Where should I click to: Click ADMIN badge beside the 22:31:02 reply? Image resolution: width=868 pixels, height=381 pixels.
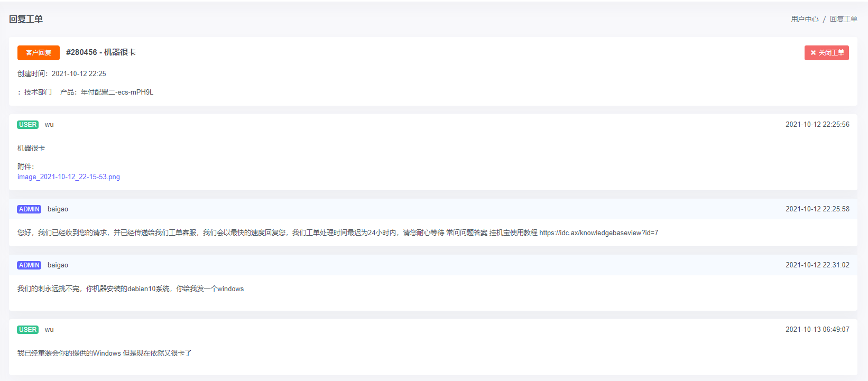pyautogui.click(x=29, y=265)
